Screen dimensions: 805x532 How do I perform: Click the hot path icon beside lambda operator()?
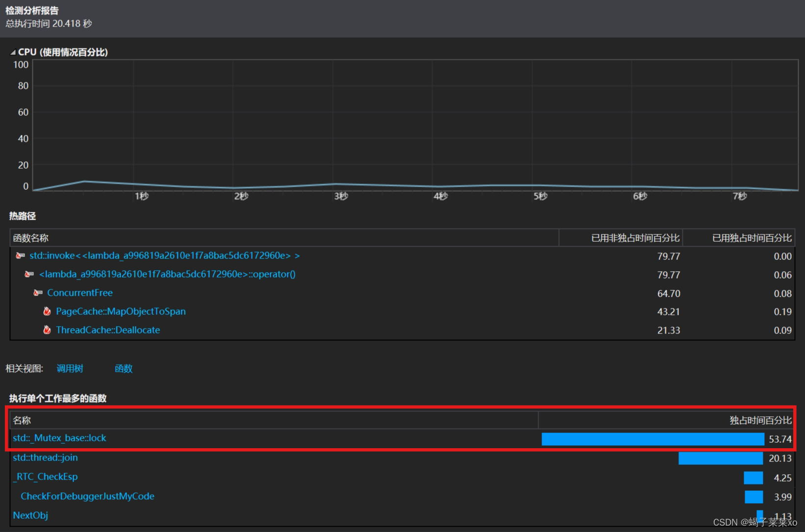tap(29, 274)
